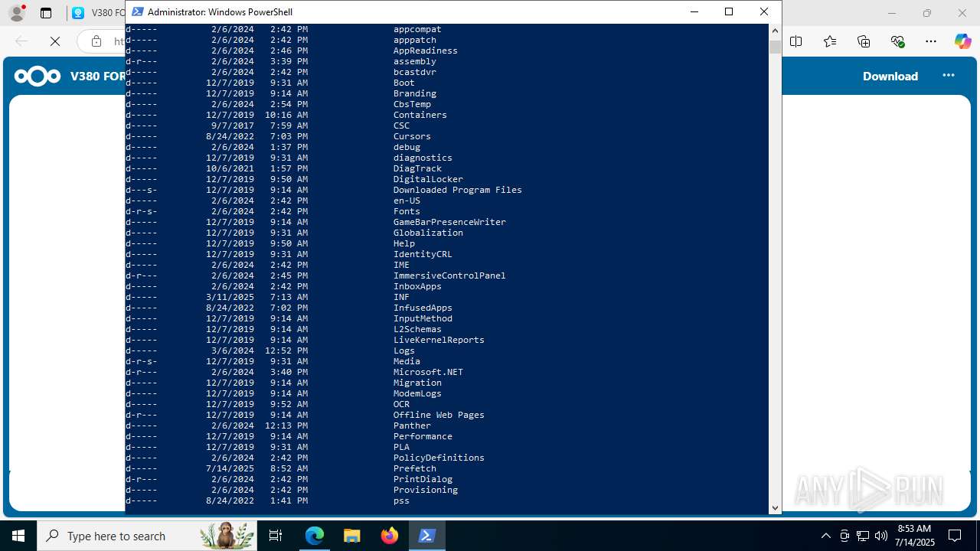Image resolution: width=980 pixels, height=551 pixels.
Task: Click the 'Panther' directory entry
Action: pyautogui.click(x=412, y=425)
